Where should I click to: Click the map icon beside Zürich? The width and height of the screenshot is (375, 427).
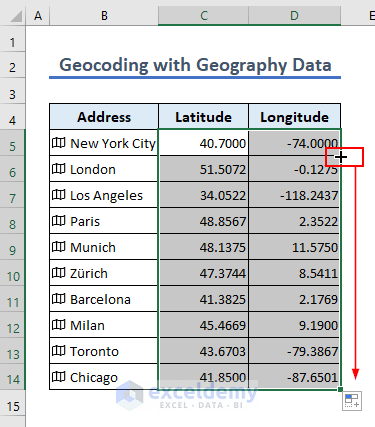59,273
